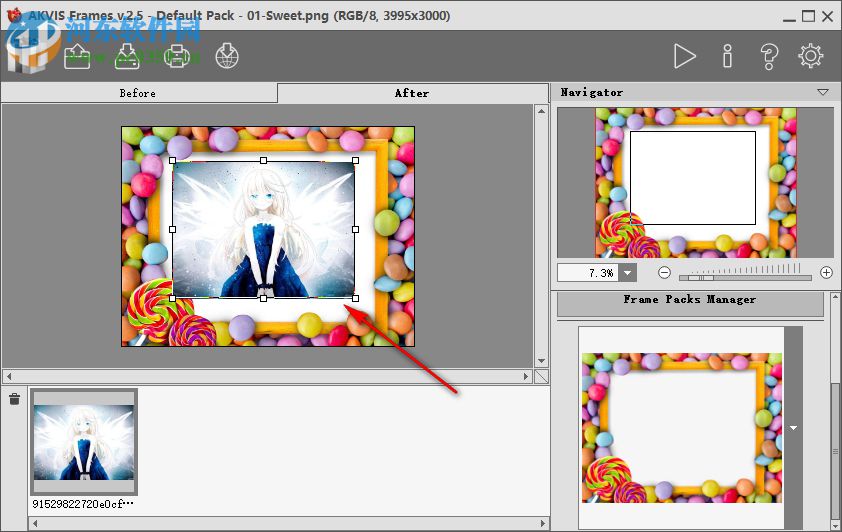Click the Navigator preview white viewport rectangle
The height and width of the screenshot is (532, 842).
(x=693, y=178)
